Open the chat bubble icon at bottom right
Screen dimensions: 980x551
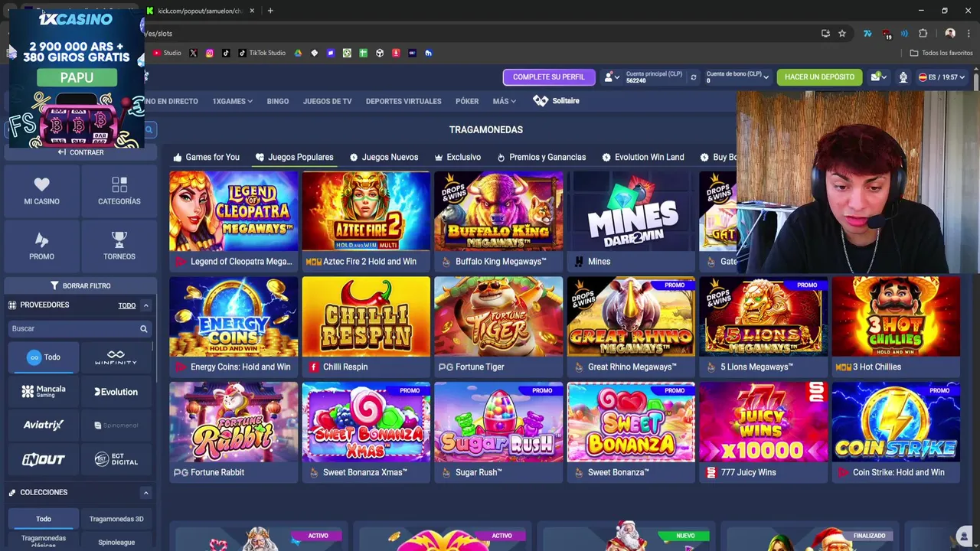point(964,536)
